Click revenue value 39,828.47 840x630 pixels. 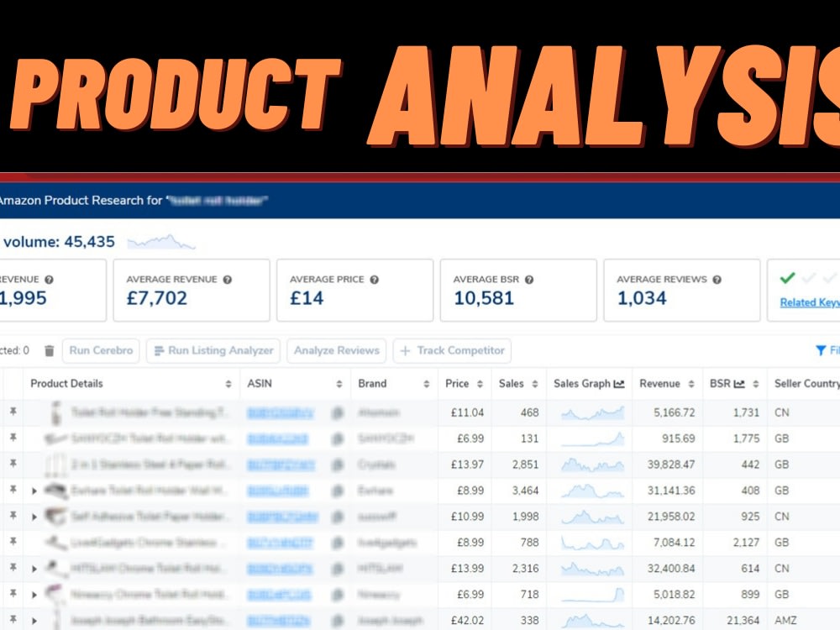coord(670,465)
